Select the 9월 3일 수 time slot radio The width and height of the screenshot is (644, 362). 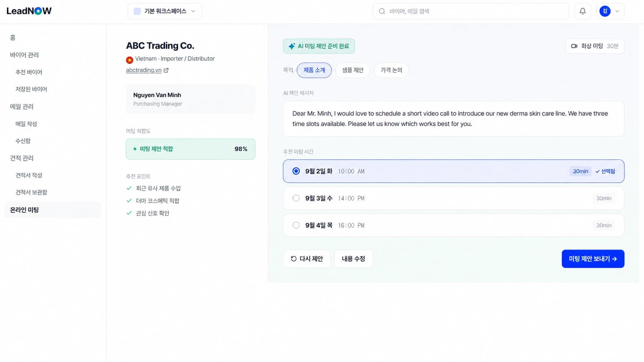296,198
